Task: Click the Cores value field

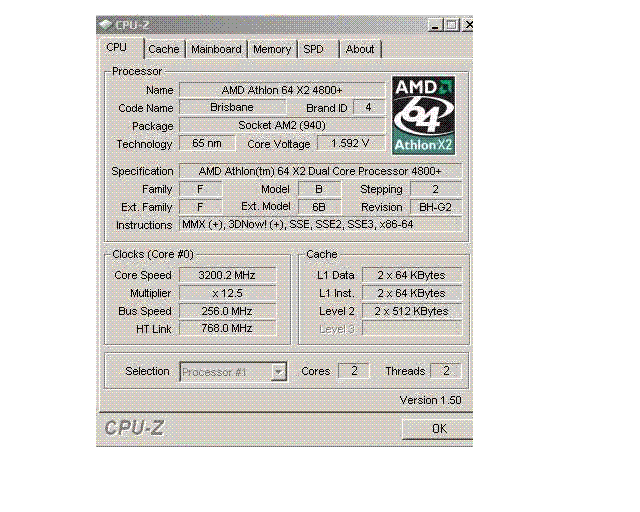Action: [x=354, y=371]
